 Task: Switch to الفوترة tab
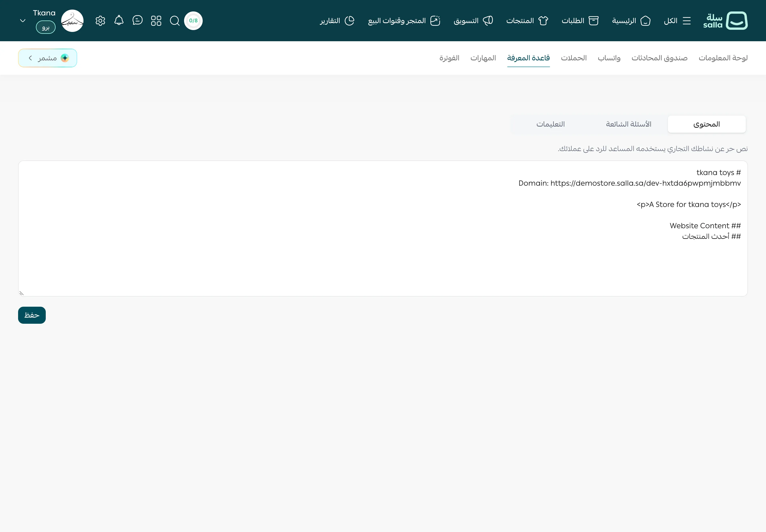point(449,58)
